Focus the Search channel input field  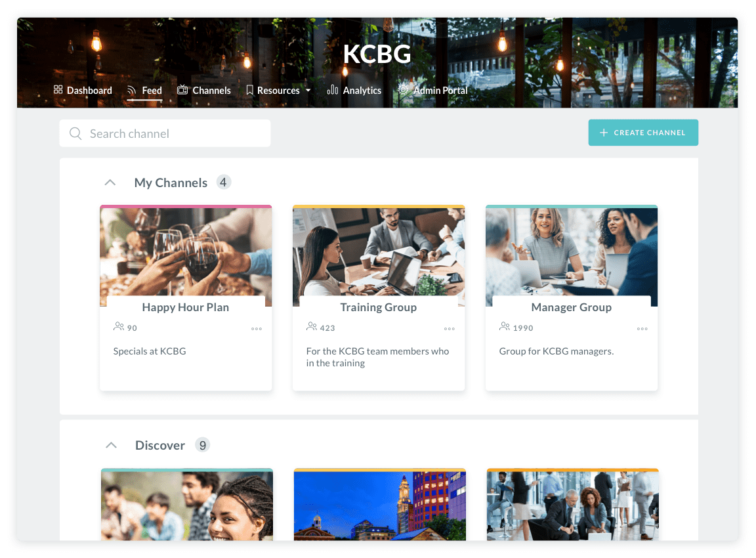coord(165,133)
